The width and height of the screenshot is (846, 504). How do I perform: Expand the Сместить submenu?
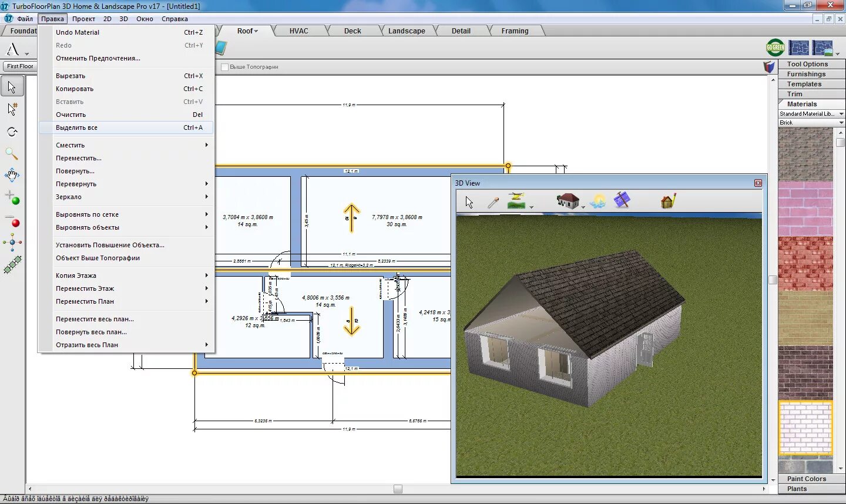pos(126,145)
